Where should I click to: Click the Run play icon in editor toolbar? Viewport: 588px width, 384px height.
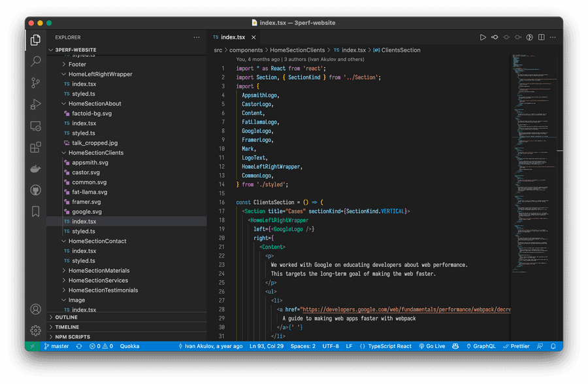[483, 37]
